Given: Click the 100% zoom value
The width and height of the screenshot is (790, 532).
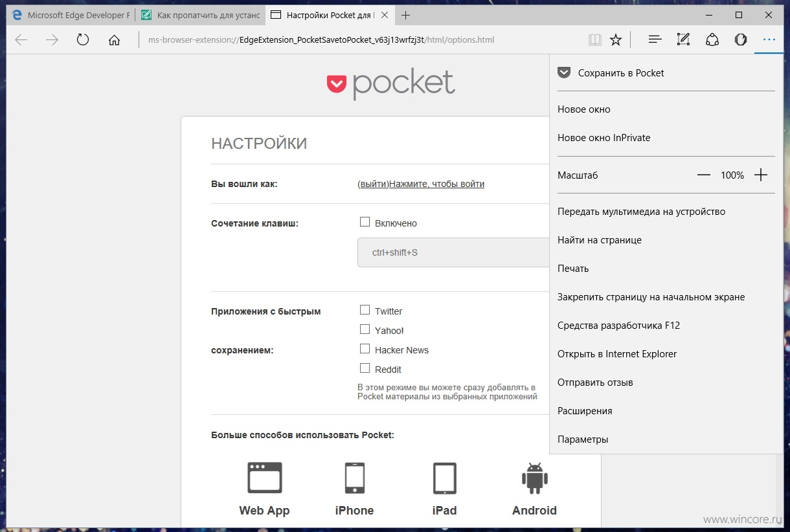Looking at the screenshot, I should (732, 175).
